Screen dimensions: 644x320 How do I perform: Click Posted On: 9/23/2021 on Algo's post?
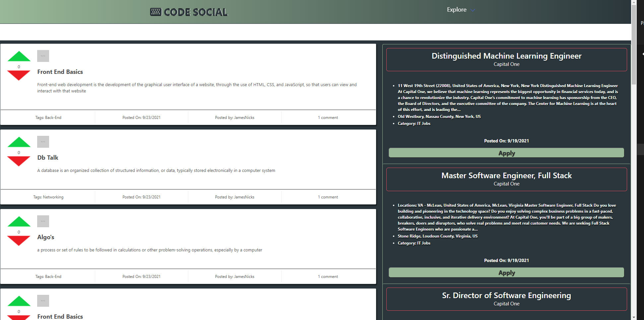(142, 277)
